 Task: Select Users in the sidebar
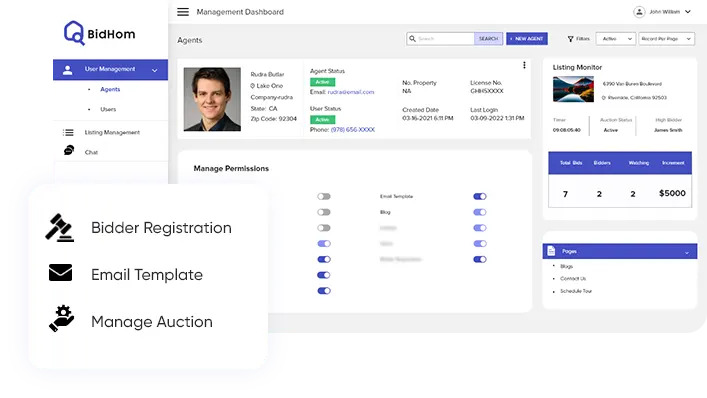(108, 109)
